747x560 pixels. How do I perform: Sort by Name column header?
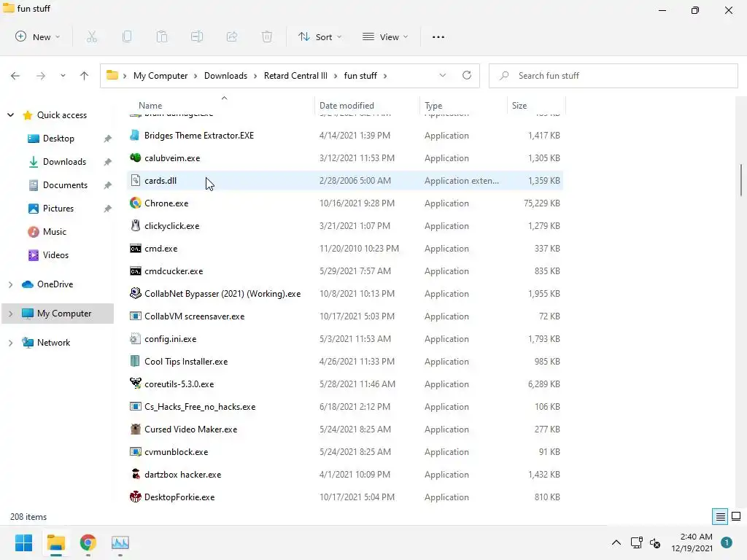pyautogui.click(x=150, y=105)
